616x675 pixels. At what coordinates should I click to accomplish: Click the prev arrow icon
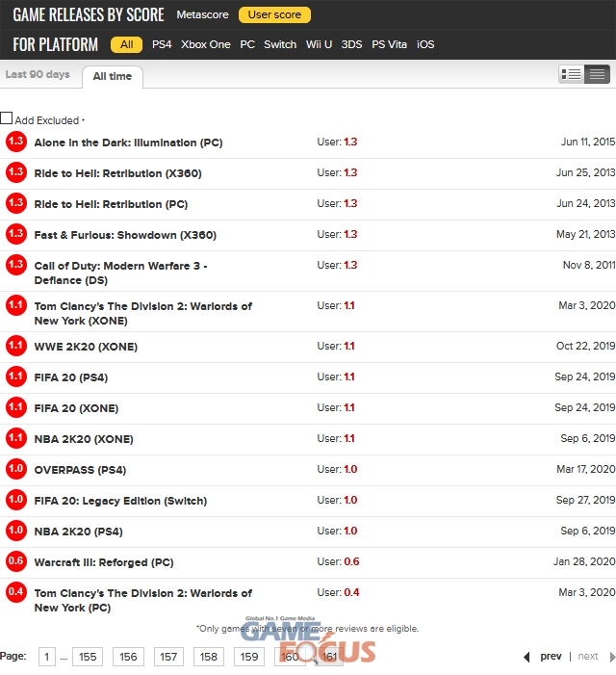pos(526,657)
